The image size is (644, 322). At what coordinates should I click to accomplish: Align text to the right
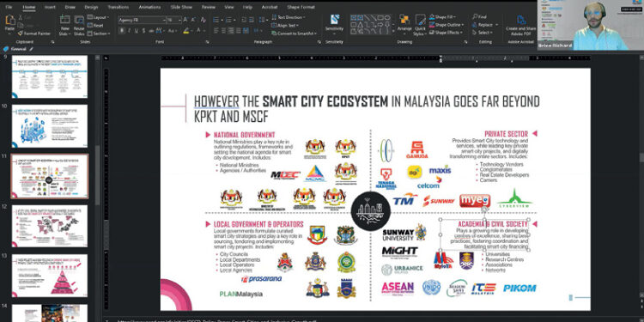tap(232, 31)
